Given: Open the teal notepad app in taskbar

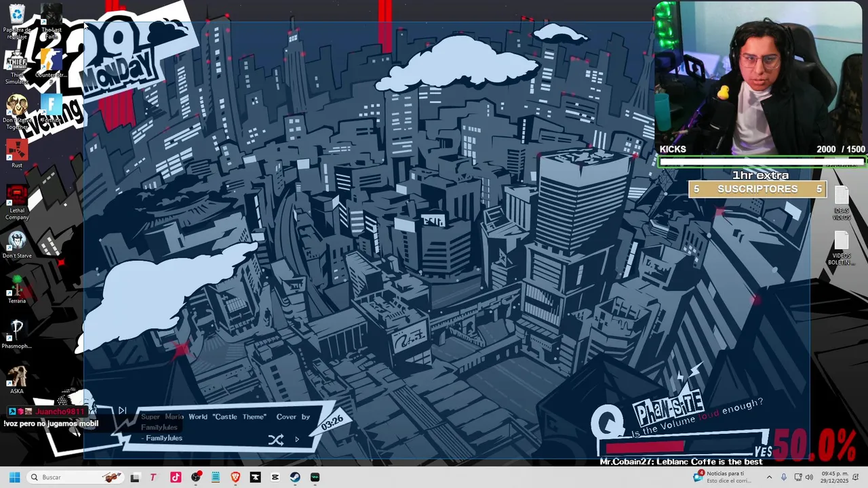Looking at the screenshot, I should coord(216,477).
